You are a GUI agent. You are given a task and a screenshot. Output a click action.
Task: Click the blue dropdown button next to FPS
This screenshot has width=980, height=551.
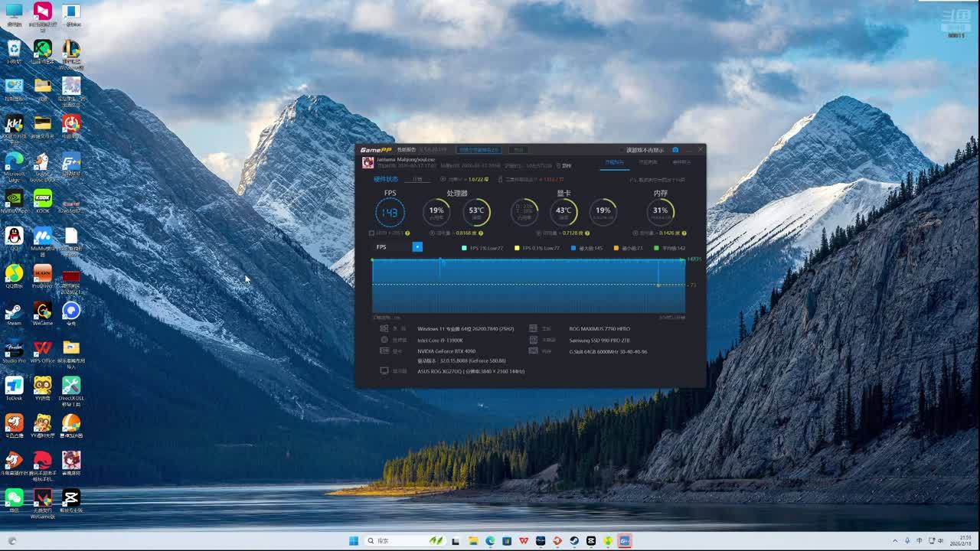coord(417,247)
